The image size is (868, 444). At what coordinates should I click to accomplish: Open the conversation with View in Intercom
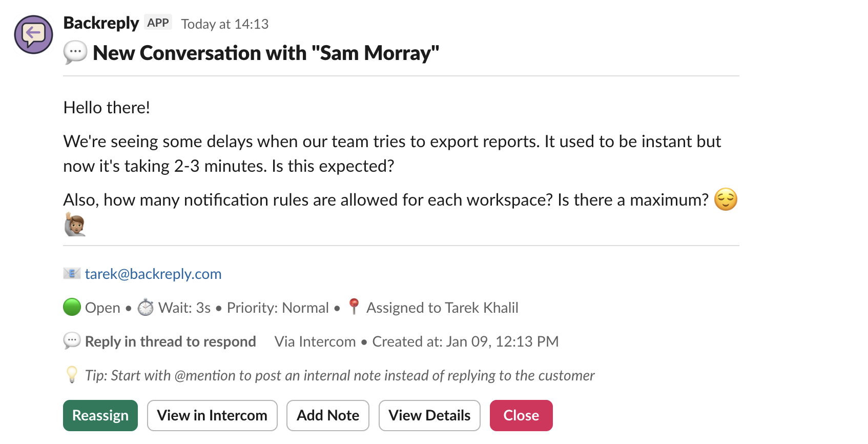coord(212,415)
